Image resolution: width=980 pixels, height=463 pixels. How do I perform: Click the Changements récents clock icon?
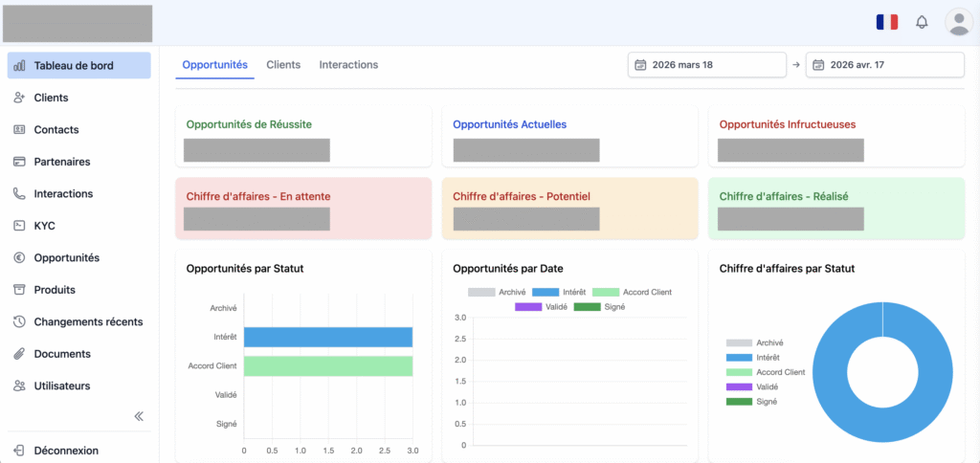tap(19, 321)
